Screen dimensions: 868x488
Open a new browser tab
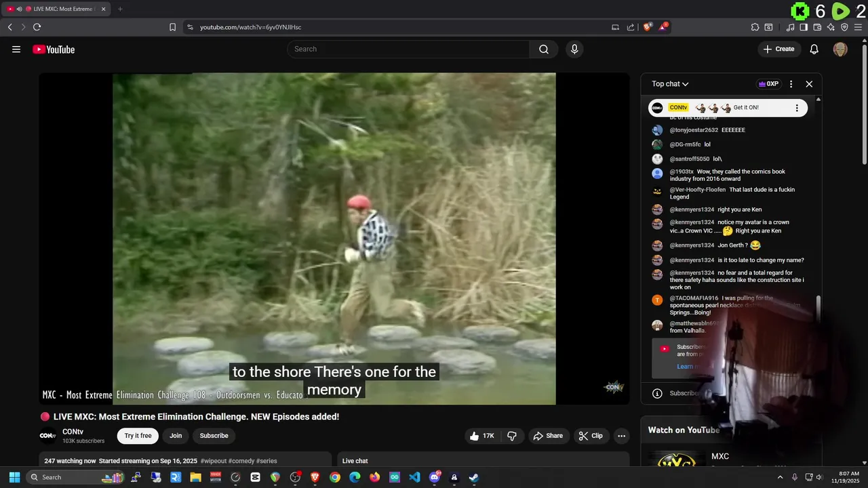click(x=120, y=9)
